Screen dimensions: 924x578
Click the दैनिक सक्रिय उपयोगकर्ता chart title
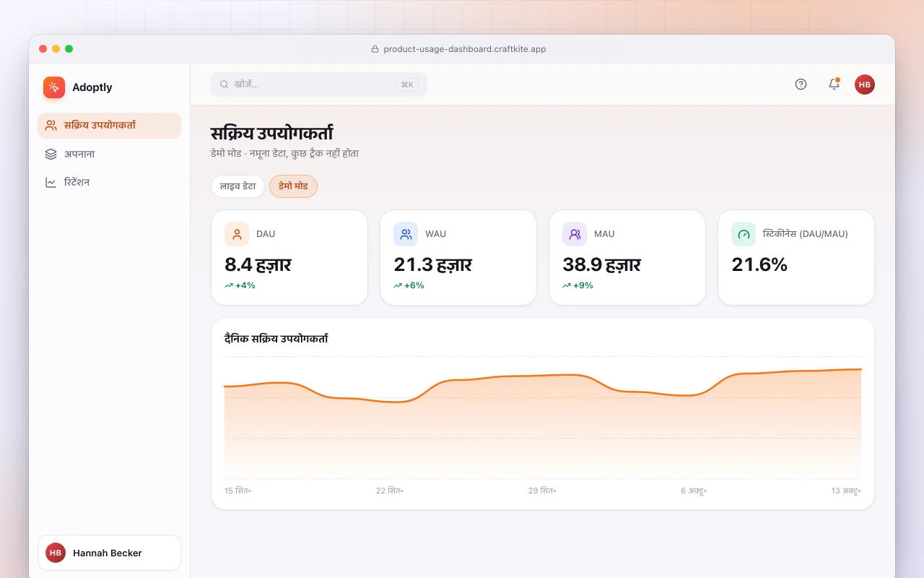pyautogui.click(x=276, y=338)
